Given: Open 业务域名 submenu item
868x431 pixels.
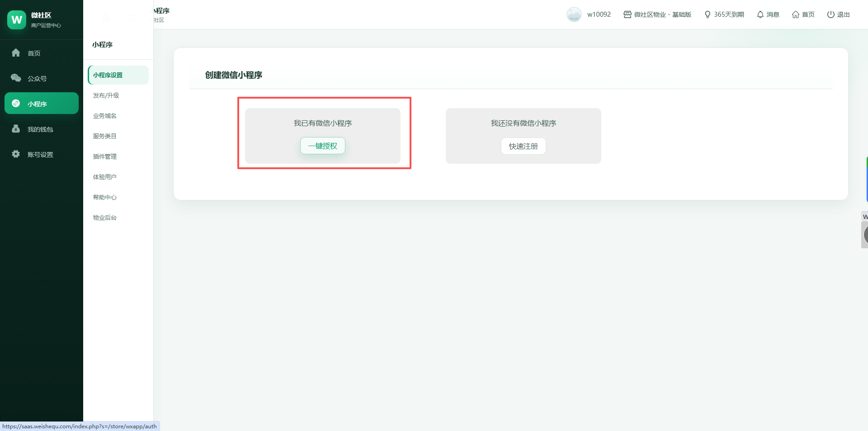Looking at the screenshot, I should (118, 116).
